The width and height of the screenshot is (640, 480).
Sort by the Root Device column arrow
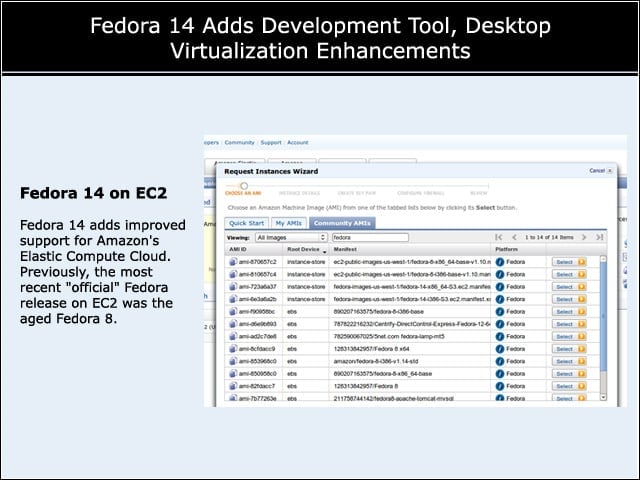pyautogui.click(x=324, y=252)
